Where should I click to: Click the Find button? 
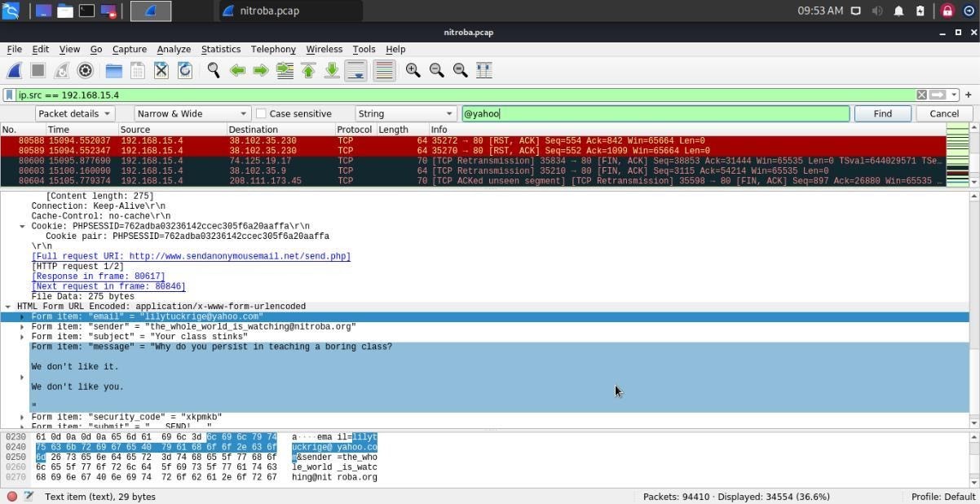click(x=882, y=114)
